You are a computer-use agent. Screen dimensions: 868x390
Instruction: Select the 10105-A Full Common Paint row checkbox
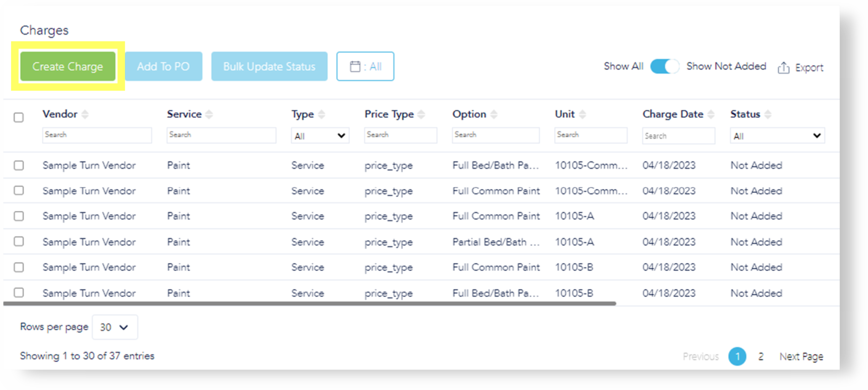point(19,216)
